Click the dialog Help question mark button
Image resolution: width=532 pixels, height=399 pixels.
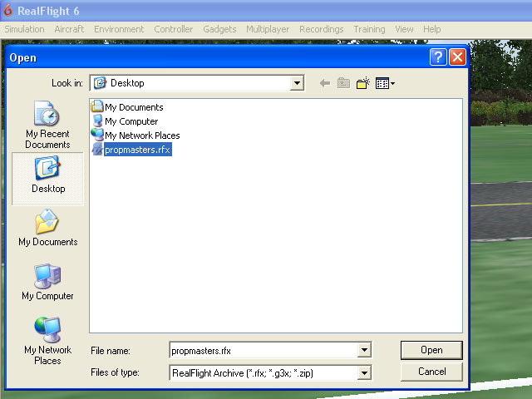[438, 57]
